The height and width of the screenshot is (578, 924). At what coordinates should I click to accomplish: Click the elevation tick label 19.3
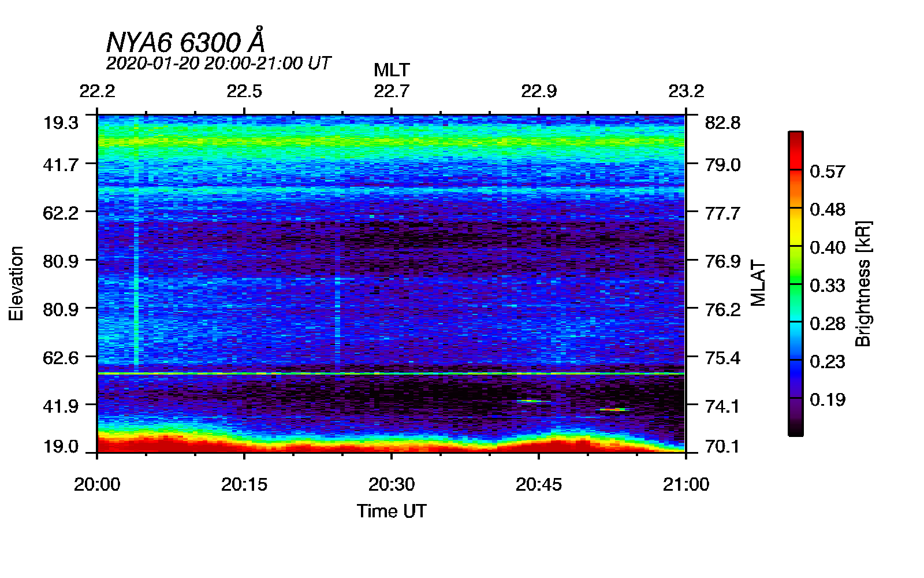point(61,123)
